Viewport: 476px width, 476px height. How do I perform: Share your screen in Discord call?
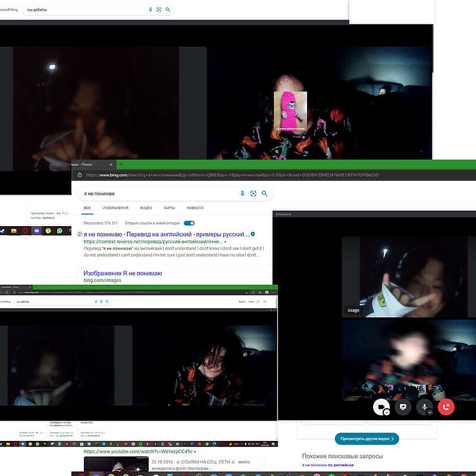pyautogui.click(x=403, y=407)
